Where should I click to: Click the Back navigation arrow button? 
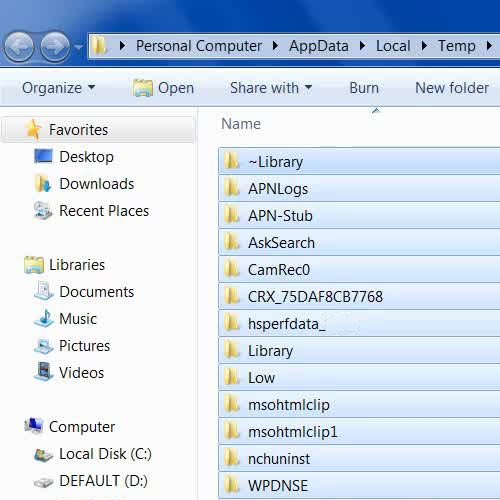(x=19, y=47)
